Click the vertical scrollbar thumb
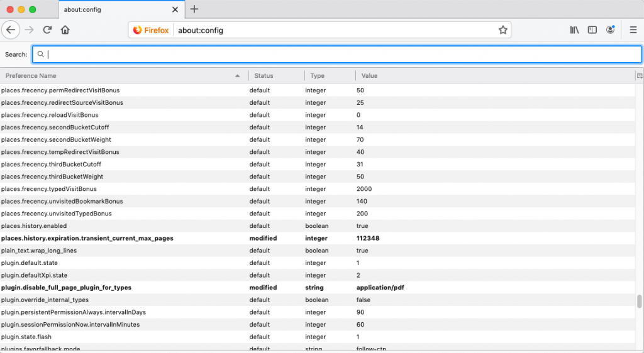 tap(640, 301)
